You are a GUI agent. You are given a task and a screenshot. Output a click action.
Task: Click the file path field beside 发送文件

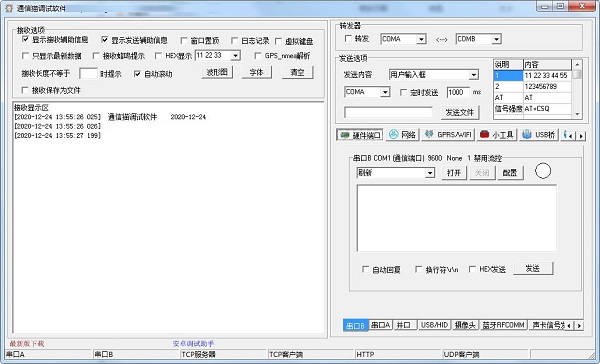388,112
